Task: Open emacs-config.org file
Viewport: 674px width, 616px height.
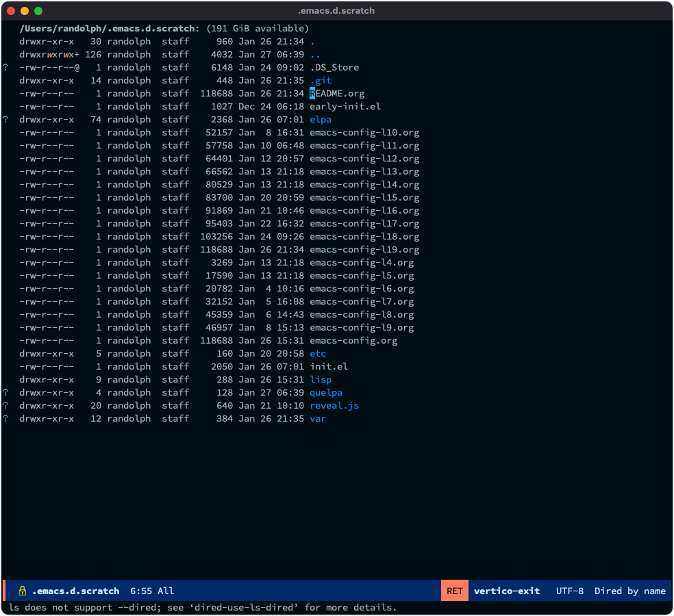Action: pos(353,341)
